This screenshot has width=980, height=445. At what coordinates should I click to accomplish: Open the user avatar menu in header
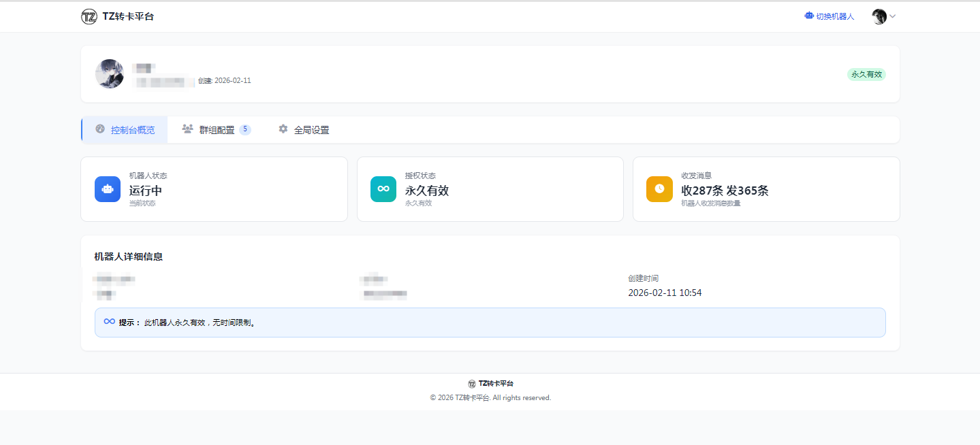coord(879,17)
